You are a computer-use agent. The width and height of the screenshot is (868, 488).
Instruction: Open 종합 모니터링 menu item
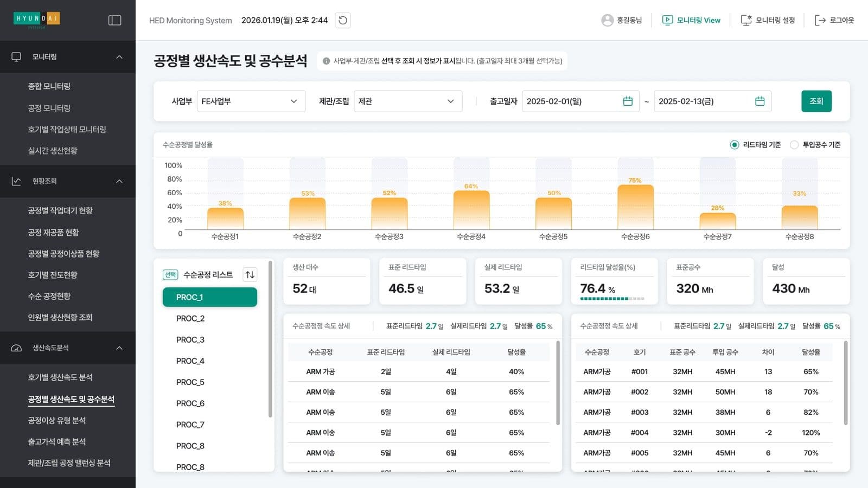point(49,86)
